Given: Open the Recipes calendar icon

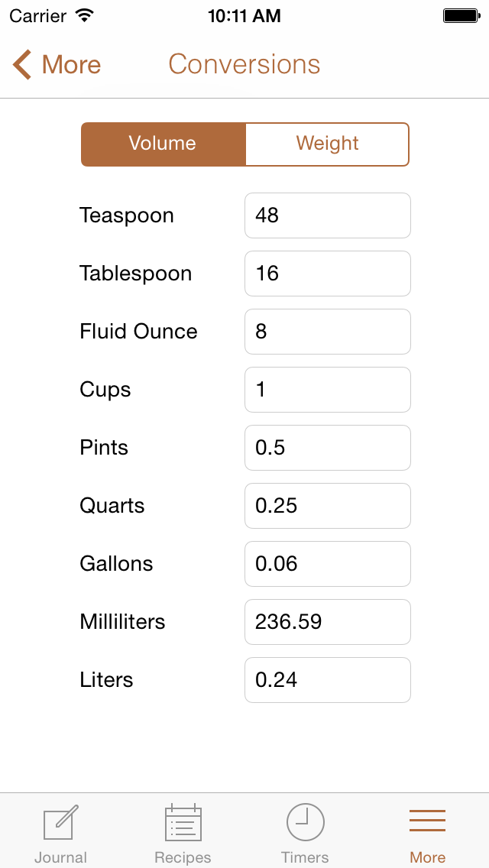Looking at the screenshot, I should [183, 824].
